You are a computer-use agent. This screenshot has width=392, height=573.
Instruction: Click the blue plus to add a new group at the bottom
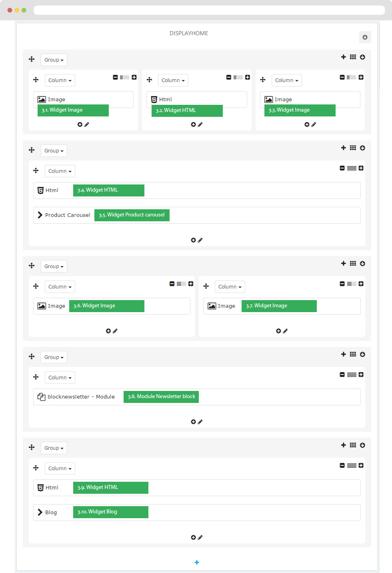(197, 562)
